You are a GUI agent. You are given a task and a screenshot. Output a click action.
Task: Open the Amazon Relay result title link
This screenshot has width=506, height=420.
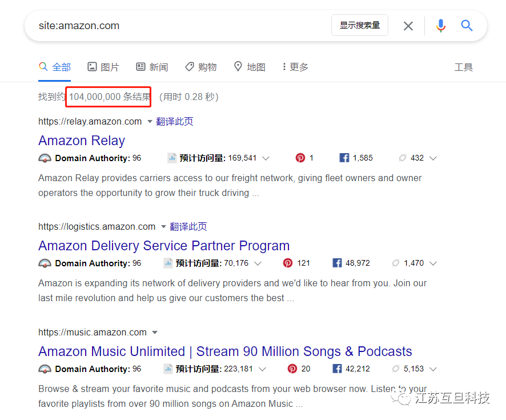pyautogui.click(x=82, y=141)
